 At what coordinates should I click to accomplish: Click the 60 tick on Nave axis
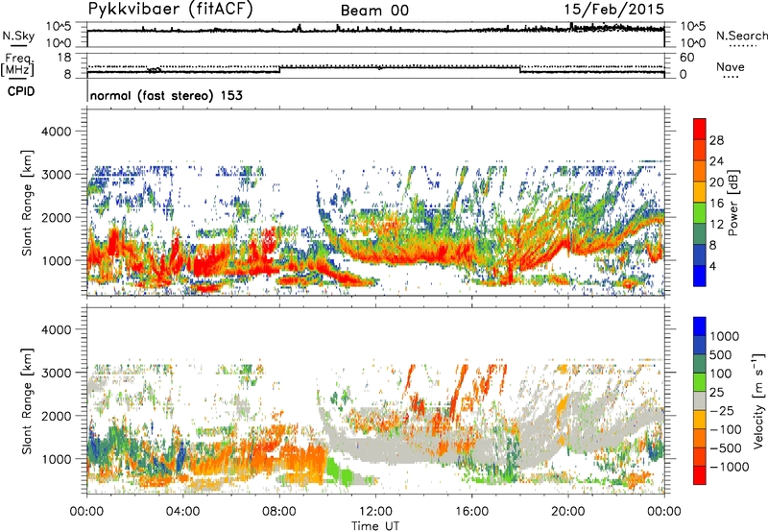pos(687,58)
